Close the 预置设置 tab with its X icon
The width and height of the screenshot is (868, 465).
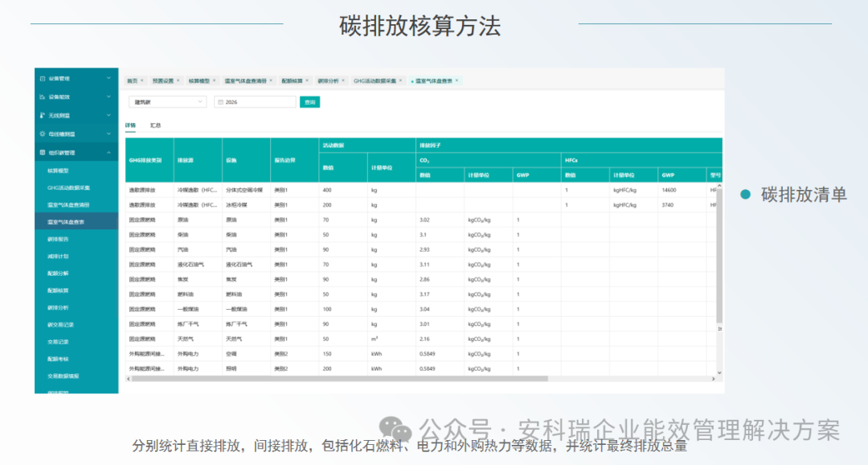click(x=178, y=80)
